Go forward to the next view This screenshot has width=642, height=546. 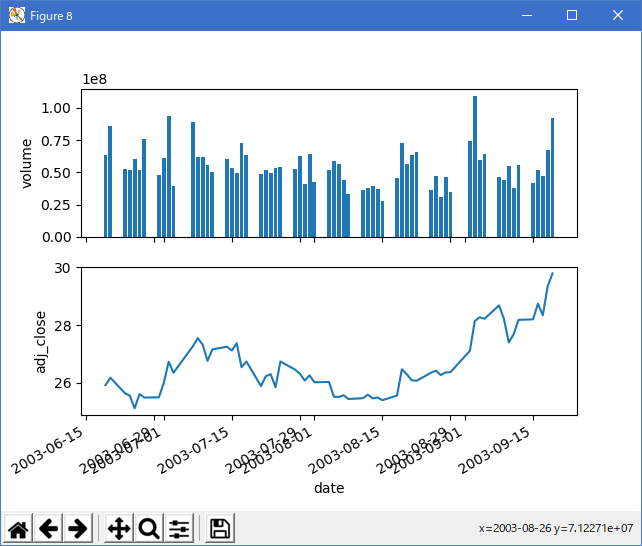pos(78,529)
